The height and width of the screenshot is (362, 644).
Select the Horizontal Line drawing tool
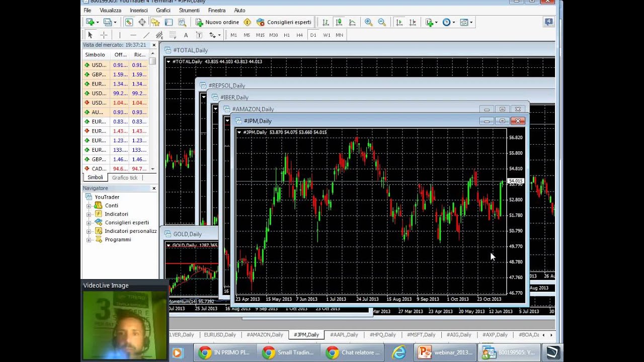(x=133, y=35)
